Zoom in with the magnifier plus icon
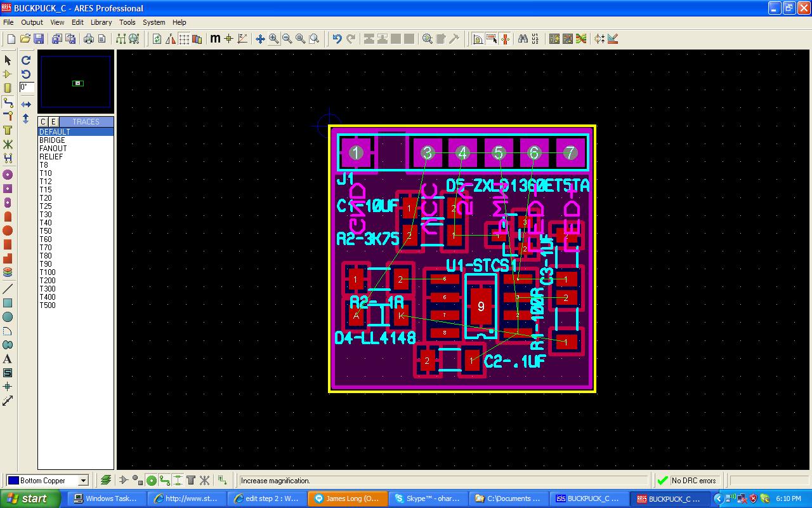 (273, 39)
